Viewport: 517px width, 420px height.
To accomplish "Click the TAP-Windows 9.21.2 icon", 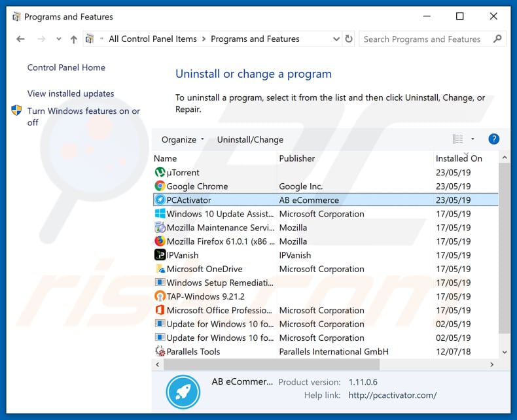I will tap(160, 296).
